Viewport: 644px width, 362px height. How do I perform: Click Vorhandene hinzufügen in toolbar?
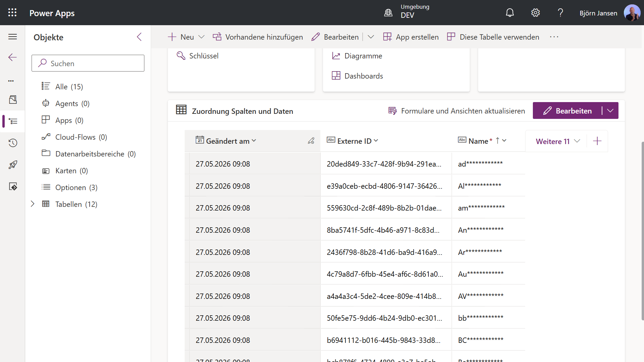coord(258,37)
